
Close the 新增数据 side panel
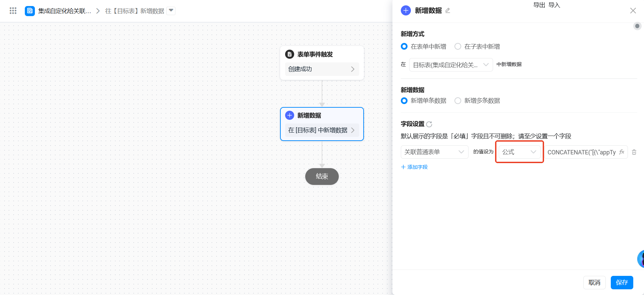[633, 11]
